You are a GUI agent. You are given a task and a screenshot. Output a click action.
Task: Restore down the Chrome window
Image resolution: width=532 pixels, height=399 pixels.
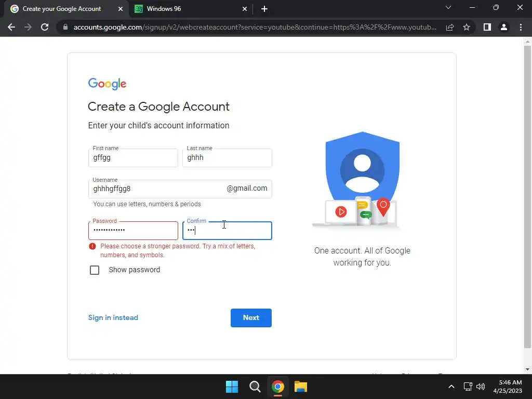(496, 7)
